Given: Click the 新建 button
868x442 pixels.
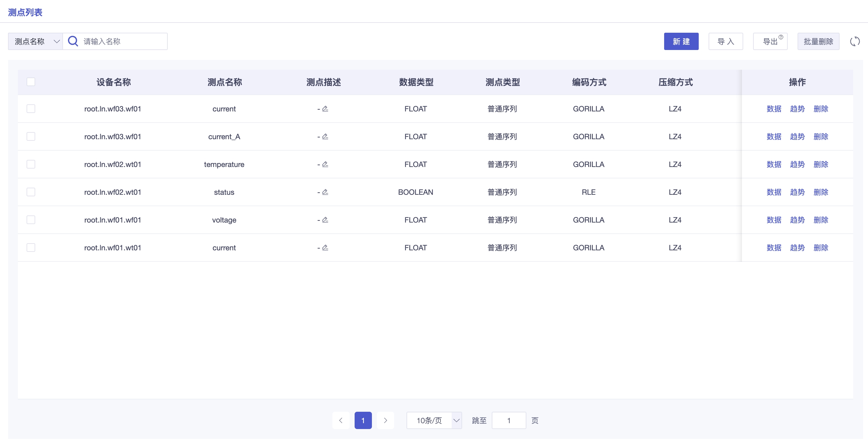Looking at the screenshot, I should click(x=681, y=41).
